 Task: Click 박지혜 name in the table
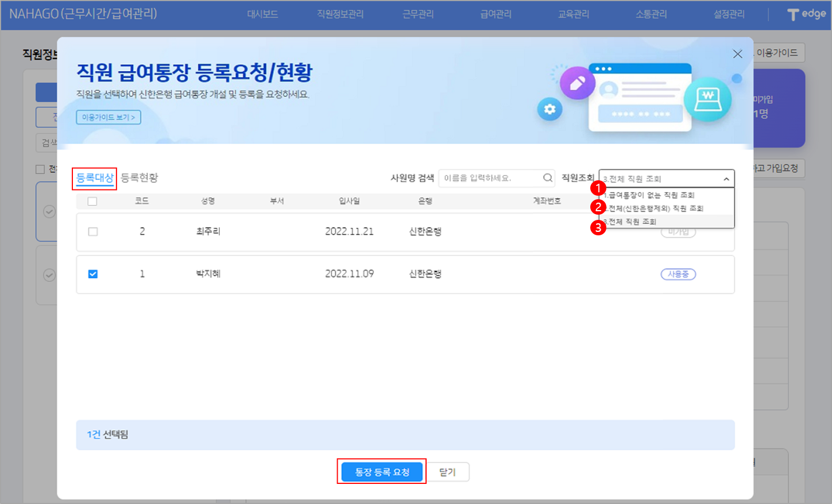(x=208, y=274)
